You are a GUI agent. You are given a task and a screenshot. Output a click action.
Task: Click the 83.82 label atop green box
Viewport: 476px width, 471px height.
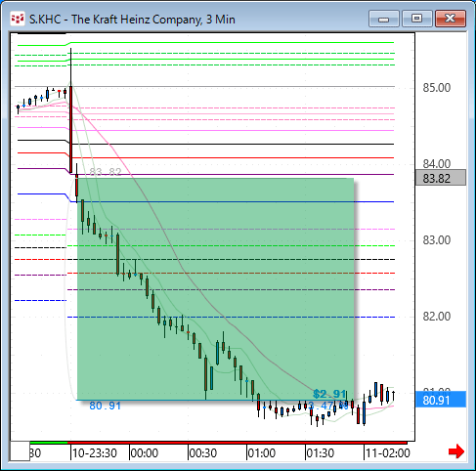[106, 172]
